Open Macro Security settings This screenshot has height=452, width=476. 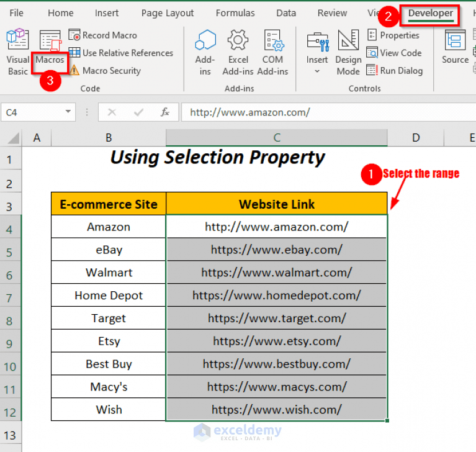tap(105, 71)
